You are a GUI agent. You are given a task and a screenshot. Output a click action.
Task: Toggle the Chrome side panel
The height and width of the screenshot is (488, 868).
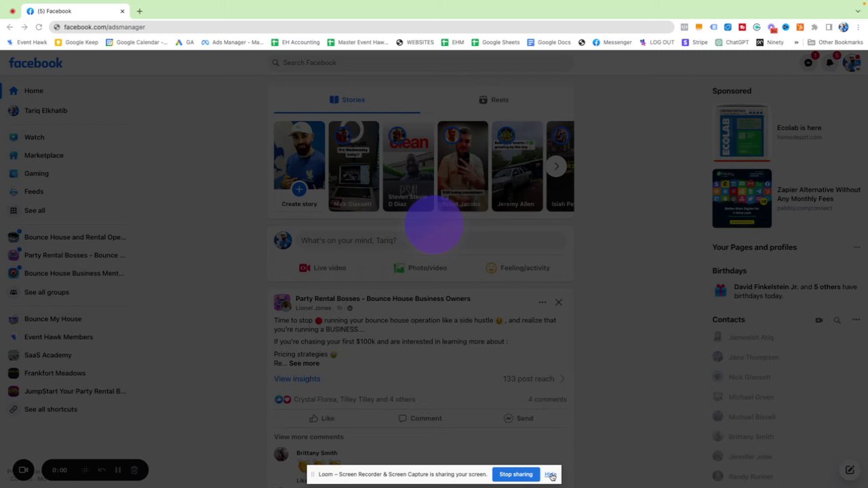[x=829, y=27]
